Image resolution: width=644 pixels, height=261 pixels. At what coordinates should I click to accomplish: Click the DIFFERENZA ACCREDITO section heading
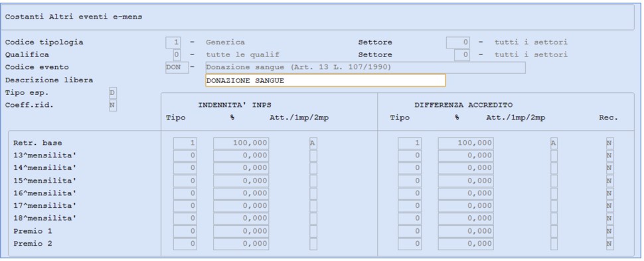tap(463, 105)
